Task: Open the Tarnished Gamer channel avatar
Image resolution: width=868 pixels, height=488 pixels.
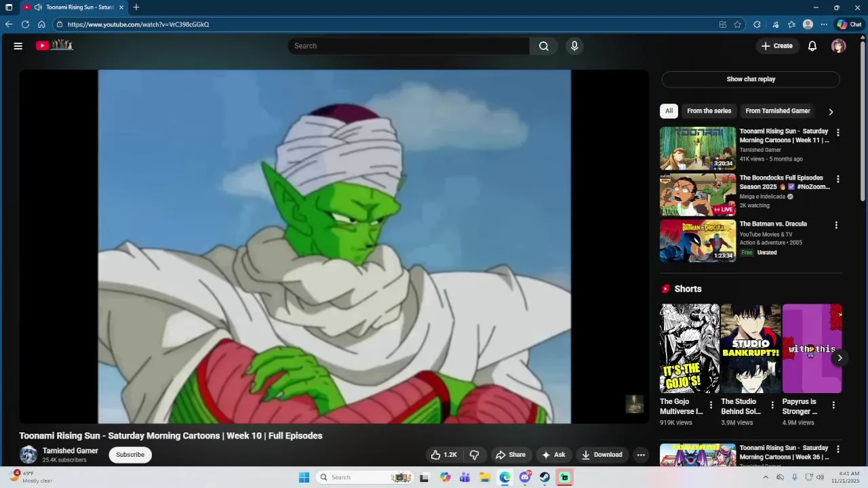Action: (x=28, y=455)
